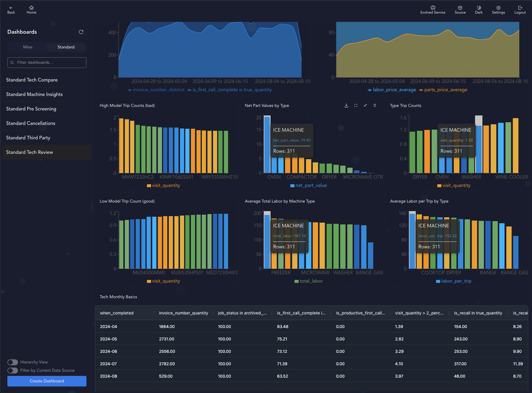
Task: Switch to the Mine dashboards tab
Action: (x=28, y=47)
